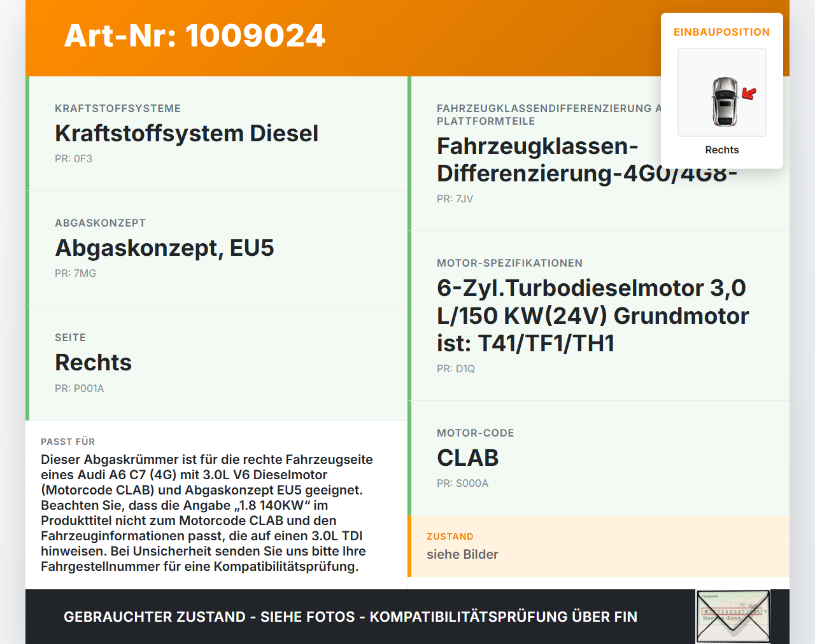Click the PR: P001A code
The width and height of the screenshot is (815, 644).
pos(80,388)
